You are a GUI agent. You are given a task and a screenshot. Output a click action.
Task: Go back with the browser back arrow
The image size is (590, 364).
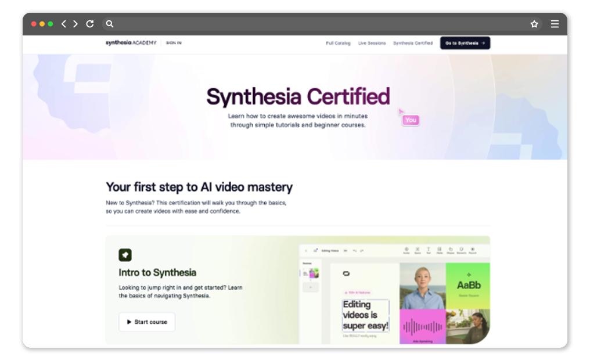[x=64, y=24]
